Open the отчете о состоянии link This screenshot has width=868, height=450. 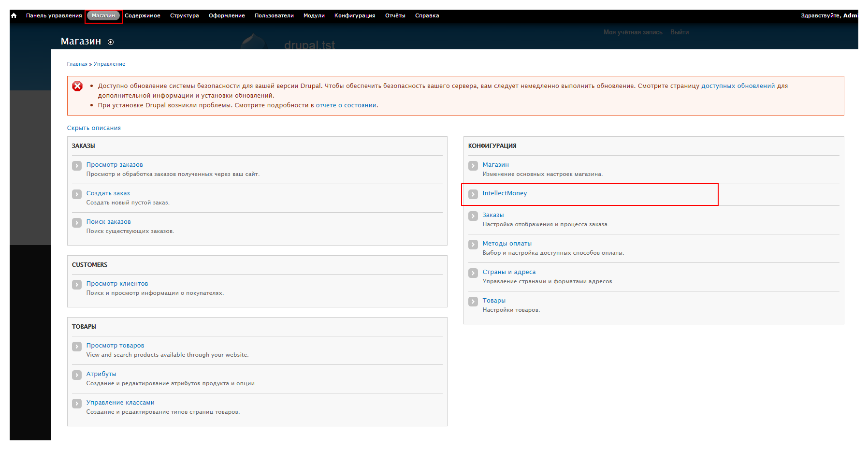[346, 105]
